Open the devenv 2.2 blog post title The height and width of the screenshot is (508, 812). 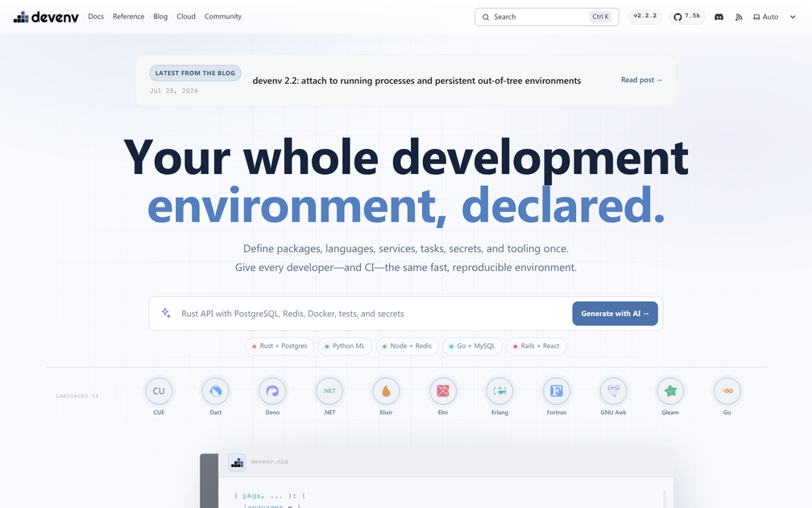point(417,81)
